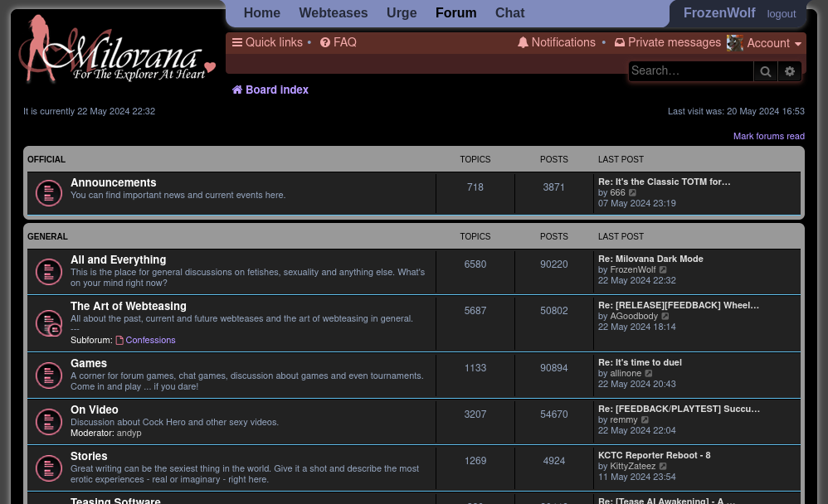The width and height of the screenshot is (828, 504).
Task: Click the GENERAL category heading
Action: point(47,236)
